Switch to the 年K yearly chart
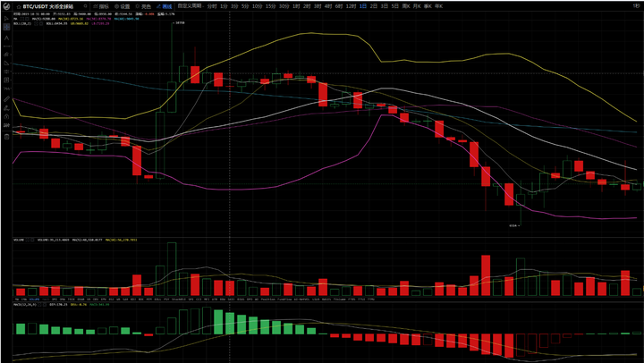The height and width of the screenshot is (363, 644). coord(439,6)
